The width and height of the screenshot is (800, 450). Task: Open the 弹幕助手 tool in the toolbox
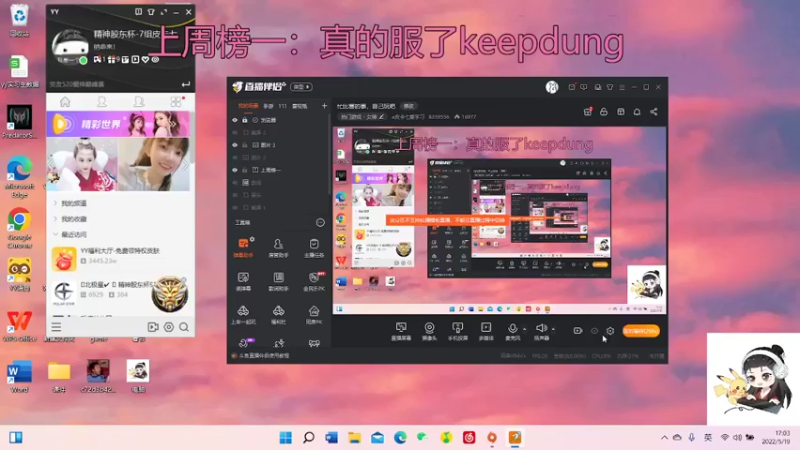pos(243,247)
